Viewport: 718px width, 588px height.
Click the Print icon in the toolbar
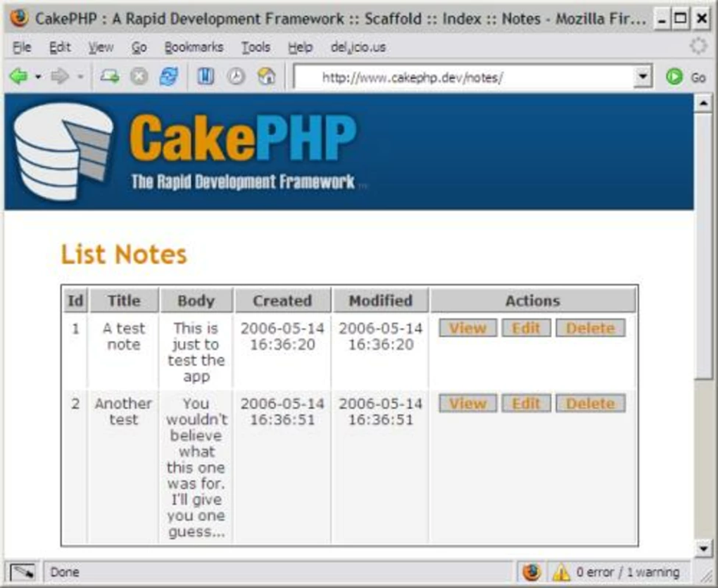(109, 75)
